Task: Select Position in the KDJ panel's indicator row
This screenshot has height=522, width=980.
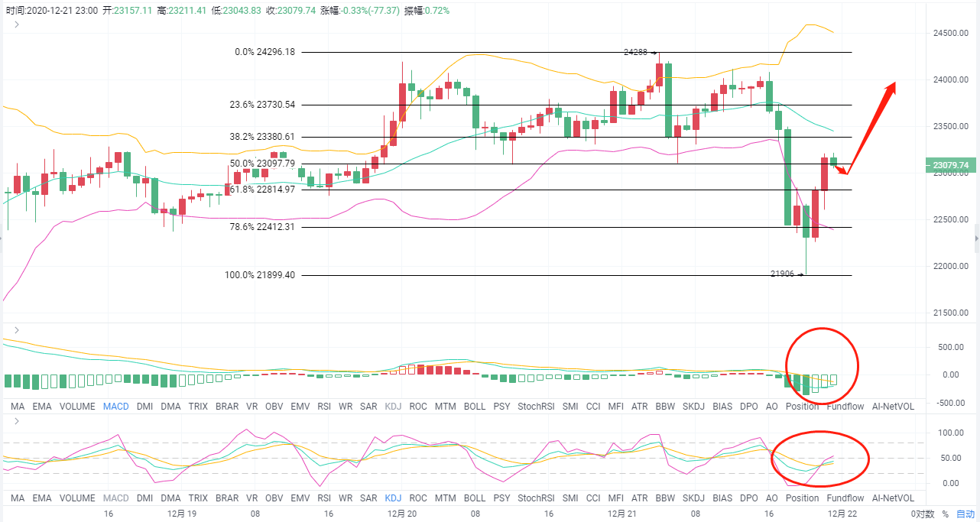Action: pos(803,498)
